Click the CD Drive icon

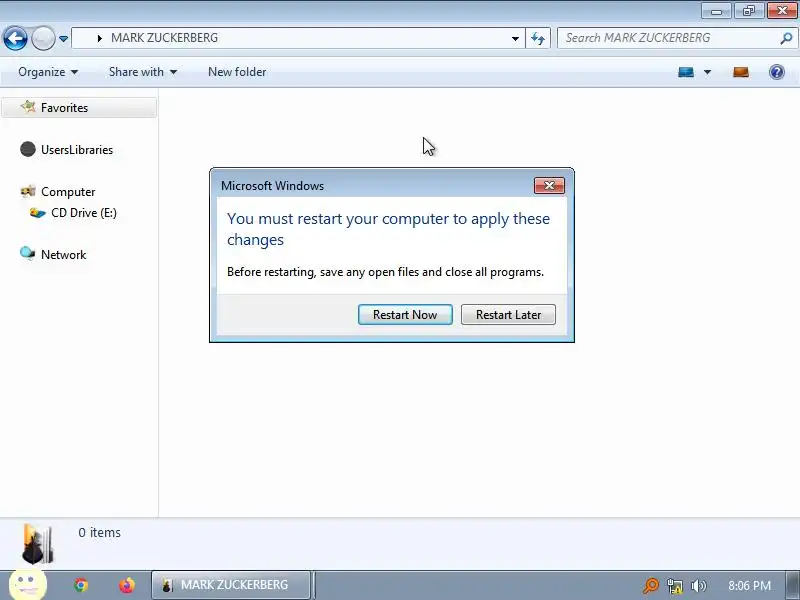(37, 213)
